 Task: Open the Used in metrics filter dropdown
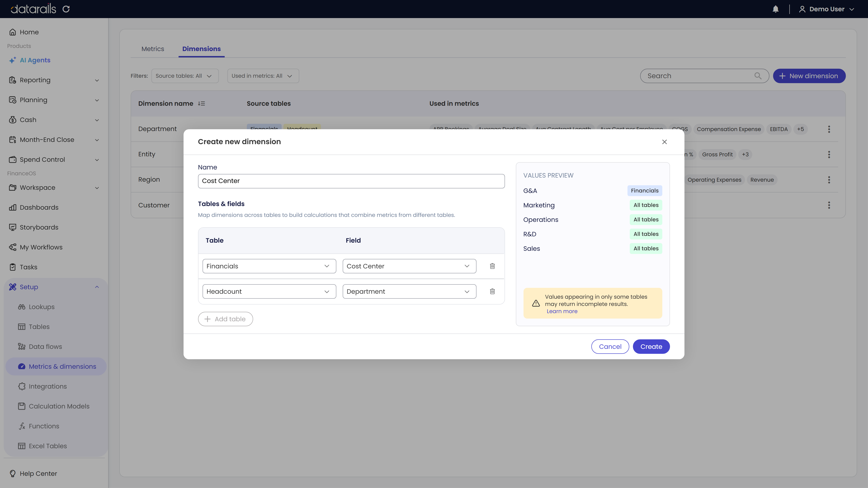[x=263, y=76]
